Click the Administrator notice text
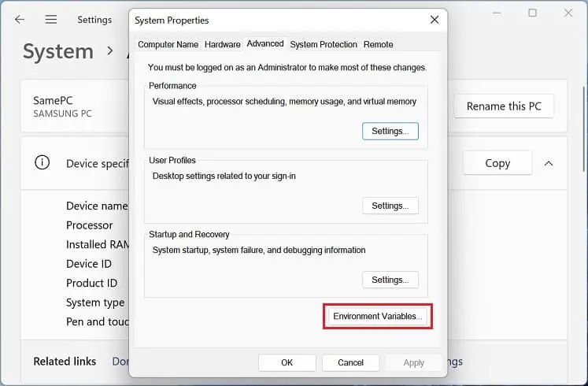Screen dimensions: 588x386 coord(287,68)
